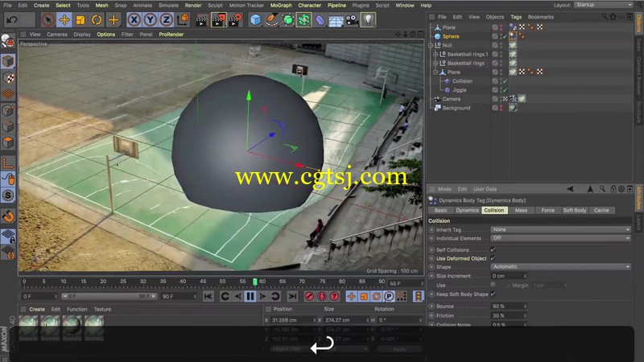Toggle the Jiggle deformer enable checkmark
Viewport: 644px width, 362px height.
pos(506,90)
